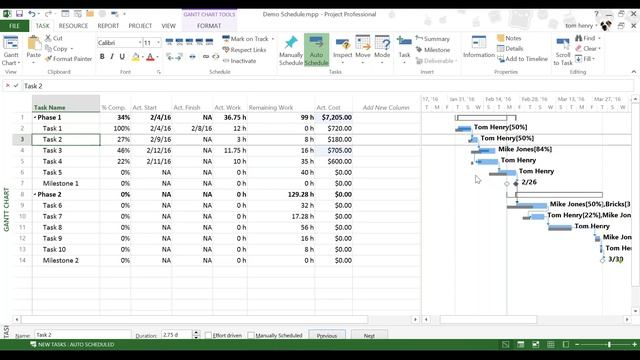Click Mark on Track
The image size is (640, 360).
(x=246, y=39)
